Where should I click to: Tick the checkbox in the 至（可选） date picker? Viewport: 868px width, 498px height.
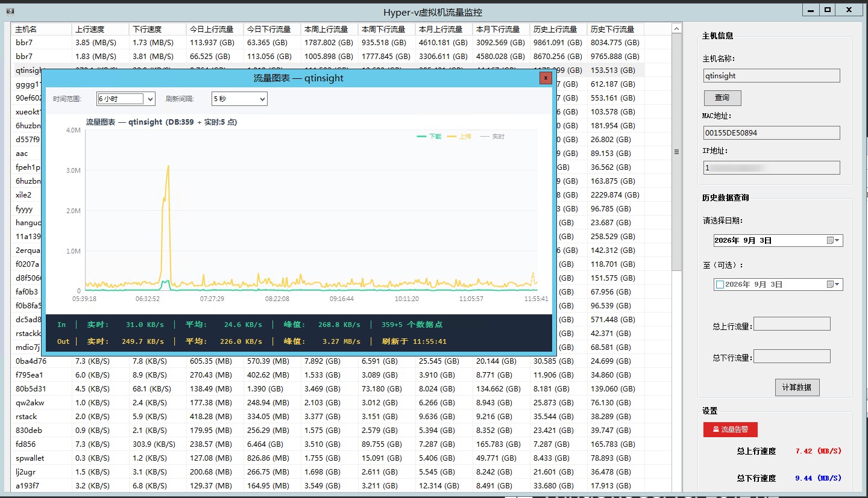pyautogui.click(x=719, y=284)
